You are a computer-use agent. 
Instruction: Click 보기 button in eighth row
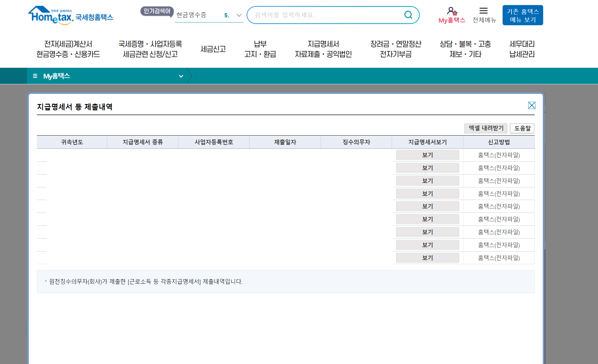[428, 245]
